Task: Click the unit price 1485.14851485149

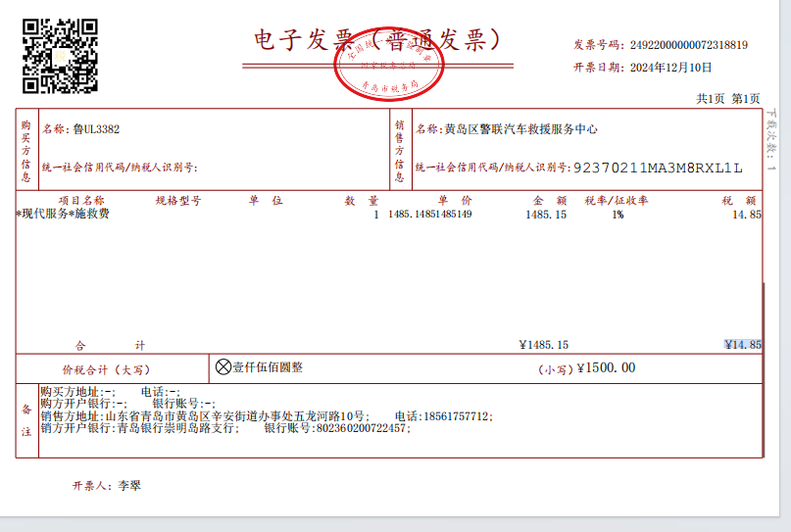Action: [x=429, y=214]
